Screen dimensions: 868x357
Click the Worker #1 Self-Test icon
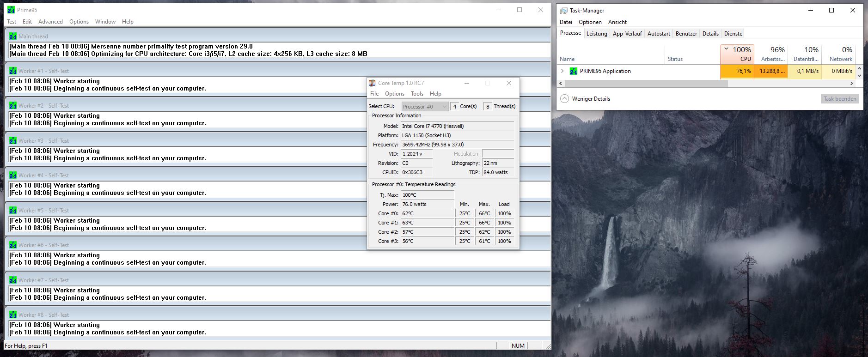pos(13,71)
